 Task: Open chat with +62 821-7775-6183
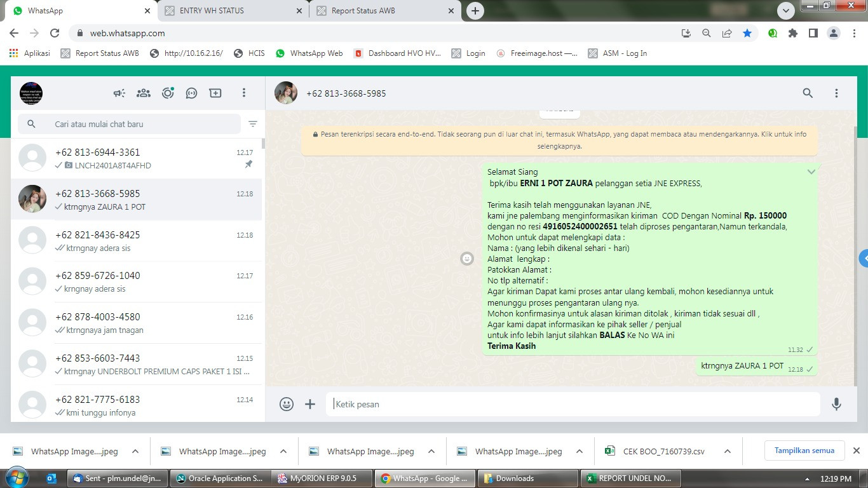137,405
